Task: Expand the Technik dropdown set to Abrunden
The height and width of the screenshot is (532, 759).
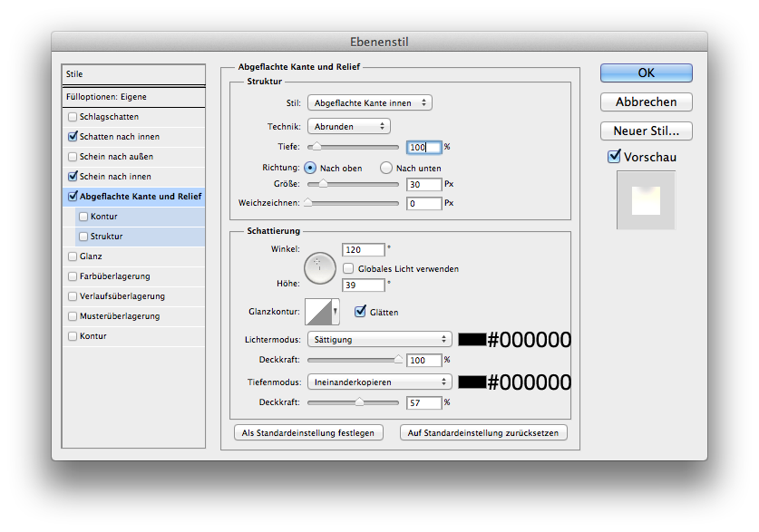Action: click(348, 127)
